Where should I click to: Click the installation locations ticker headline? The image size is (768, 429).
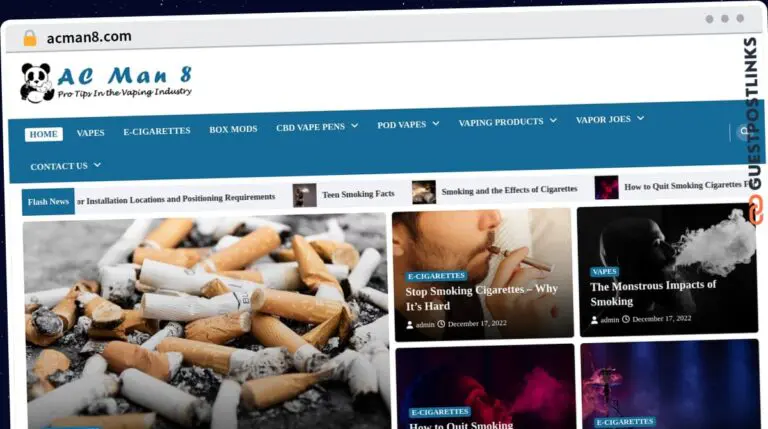pos(175,199)
